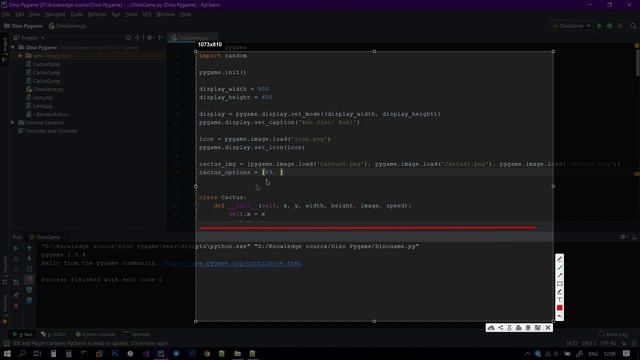This screenshot has width=640, height=360.
Task: Open the TODO tool window tab
Action: pyautogui.click(x=54, y=334)
